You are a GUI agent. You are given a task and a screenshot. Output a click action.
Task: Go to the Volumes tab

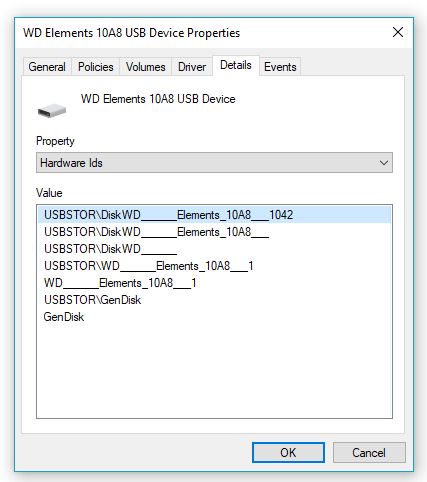point(146,67)
